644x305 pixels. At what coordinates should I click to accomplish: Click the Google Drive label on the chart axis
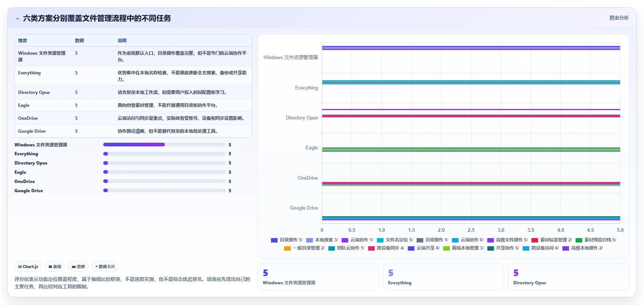[x=304, y=208]
